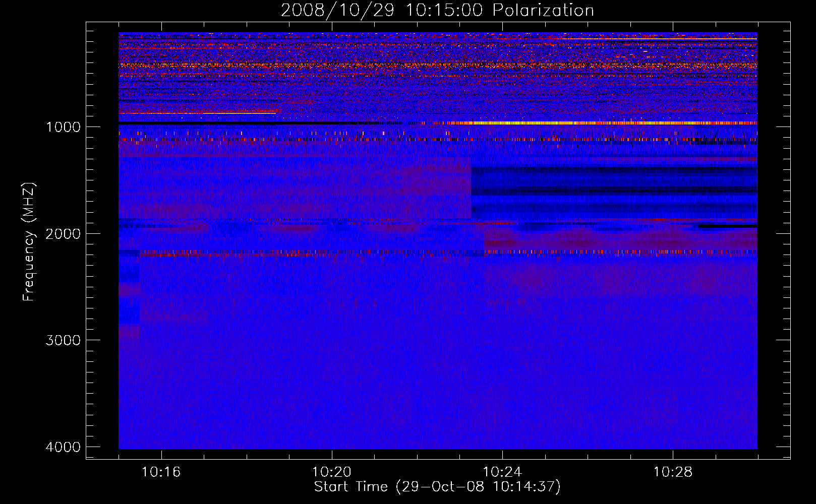Click the 2000 frequency tick label
The width and height of the screenshot is (816, 504).
coord(63,234)
